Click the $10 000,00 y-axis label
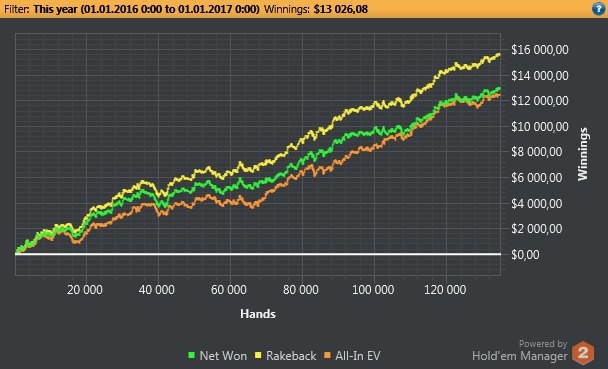The width and height of the screenshot is (608, 369). (x=540, y=126)
